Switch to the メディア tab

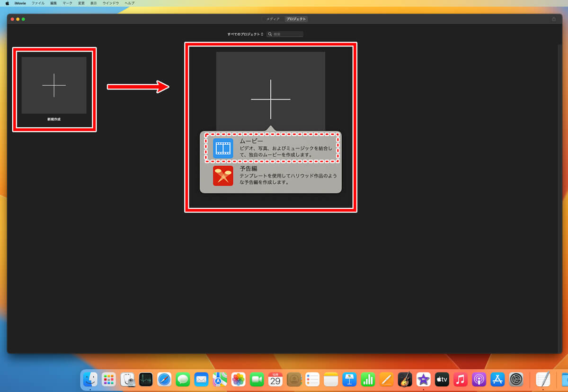coord(273,19)
